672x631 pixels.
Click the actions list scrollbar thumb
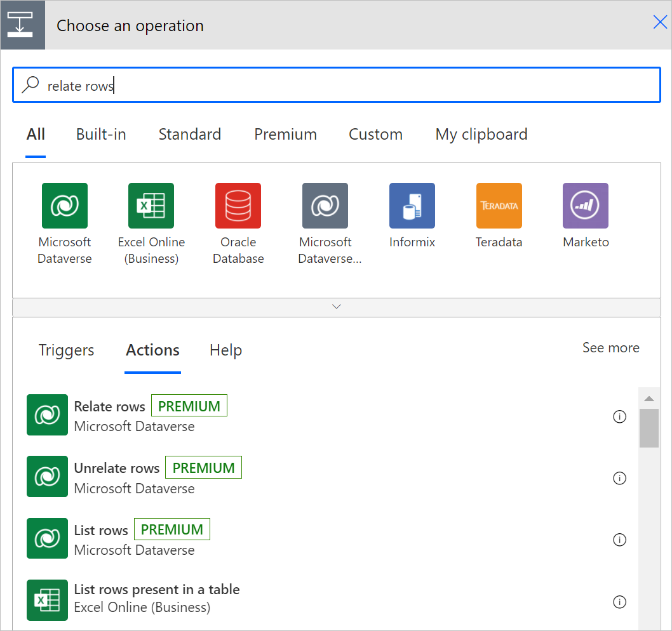[649, 428]
